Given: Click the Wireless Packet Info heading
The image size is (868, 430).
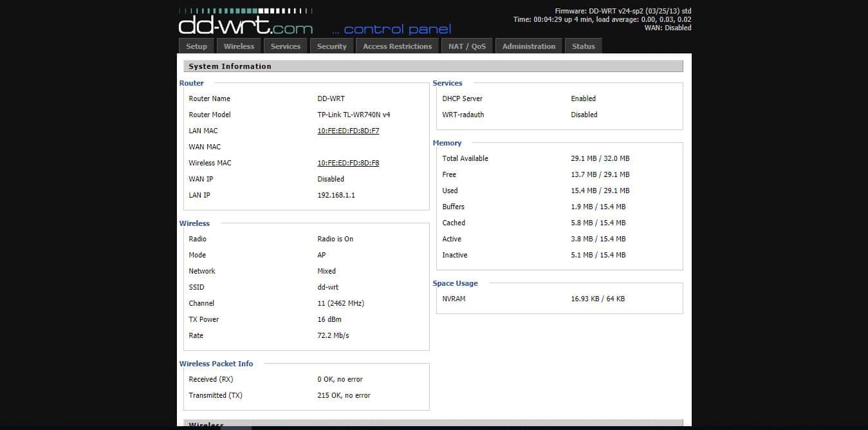Looking at the screenshot, I should coord(216,364).
